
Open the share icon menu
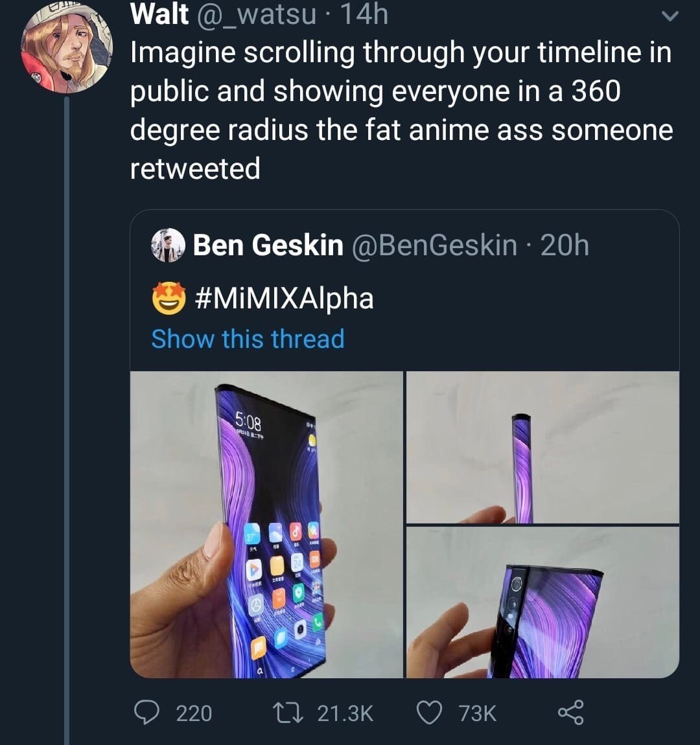570,712
